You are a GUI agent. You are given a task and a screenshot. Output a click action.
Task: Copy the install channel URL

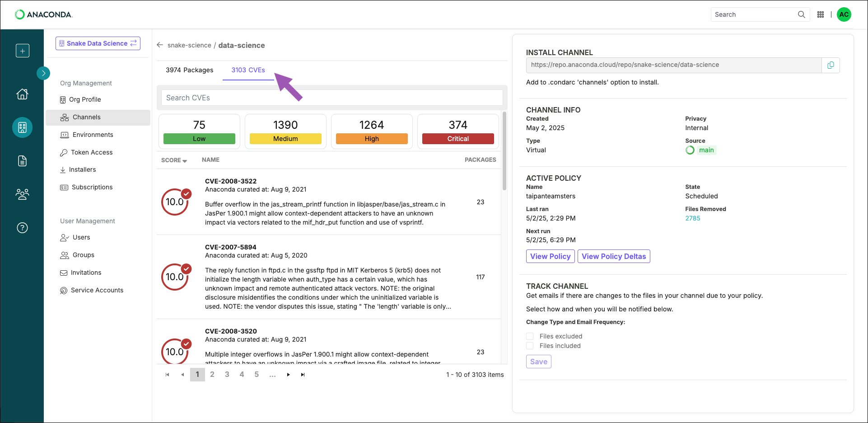831,65
